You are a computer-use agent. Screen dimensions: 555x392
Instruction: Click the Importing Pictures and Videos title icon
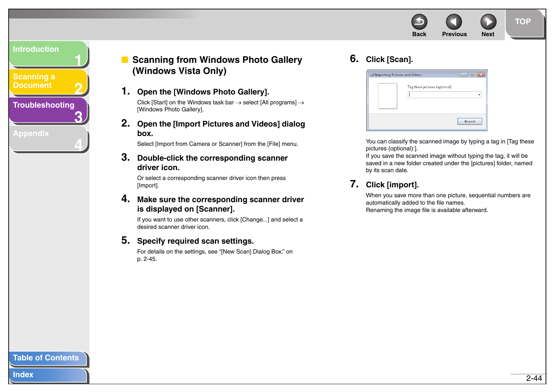(x=372, y=75)
